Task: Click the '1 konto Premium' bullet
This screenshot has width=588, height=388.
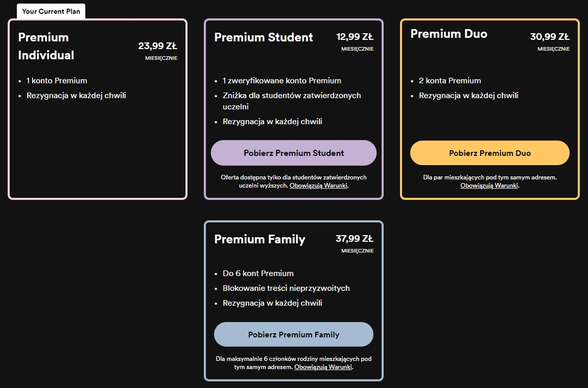Action: pos(57,81)
